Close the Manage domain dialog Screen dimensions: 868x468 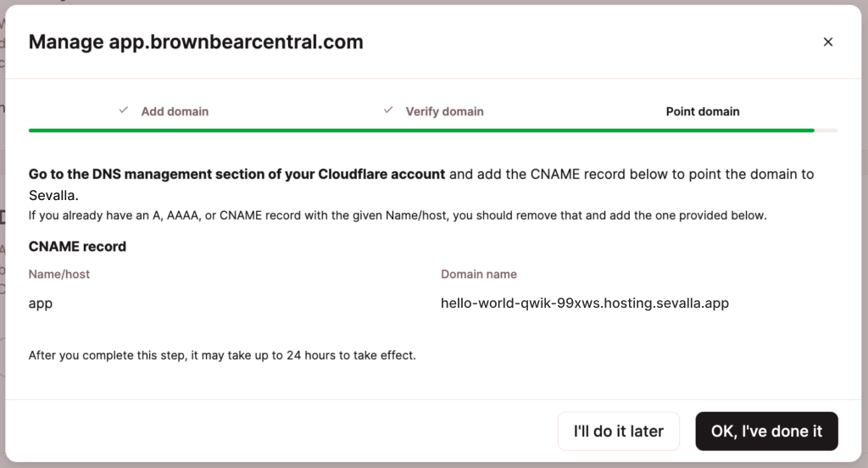click(x=828, y=42)
